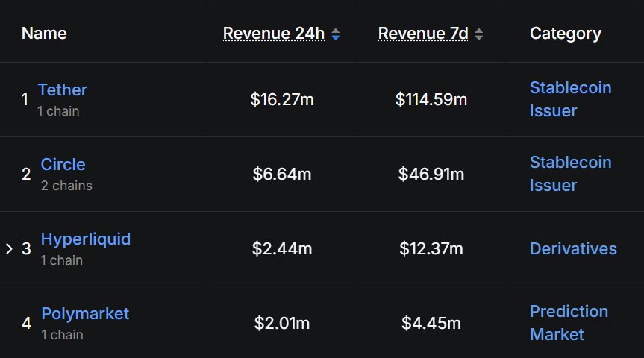The image size is (644, 358).
Task: Select Tether's $16.27m 24h revenue cell
Action: 282,99
